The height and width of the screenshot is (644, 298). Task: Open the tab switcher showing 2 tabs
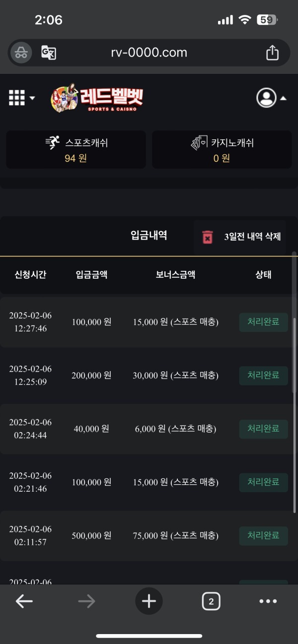pos(211,601)
